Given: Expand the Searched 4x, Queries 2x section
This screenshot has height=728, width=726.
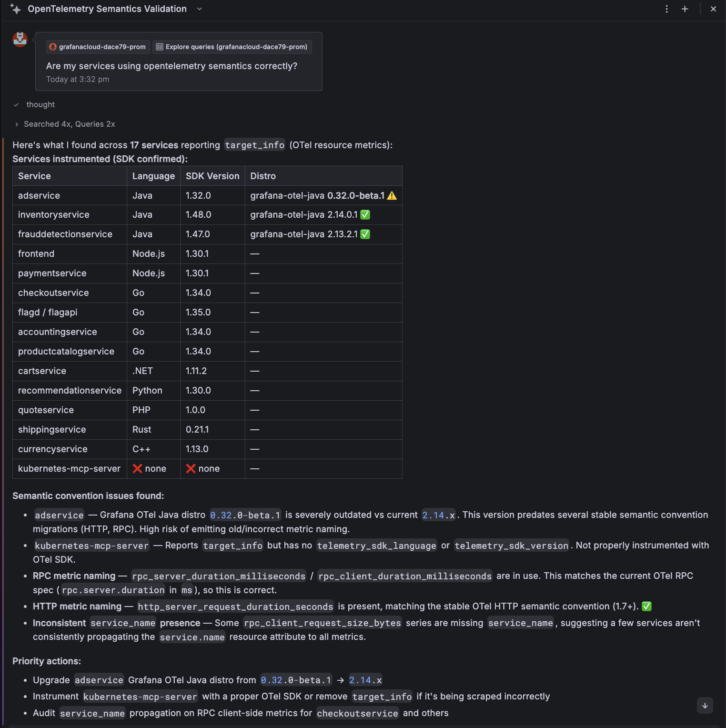Looking at the screenshot, I should [x=65, y=124].
